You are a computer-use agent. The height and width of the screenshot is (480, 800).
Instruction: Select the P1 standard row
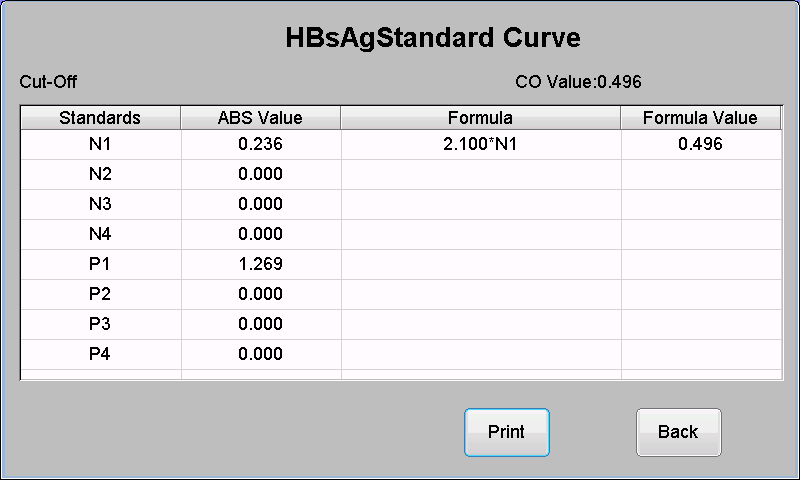(x=401, y=264)
